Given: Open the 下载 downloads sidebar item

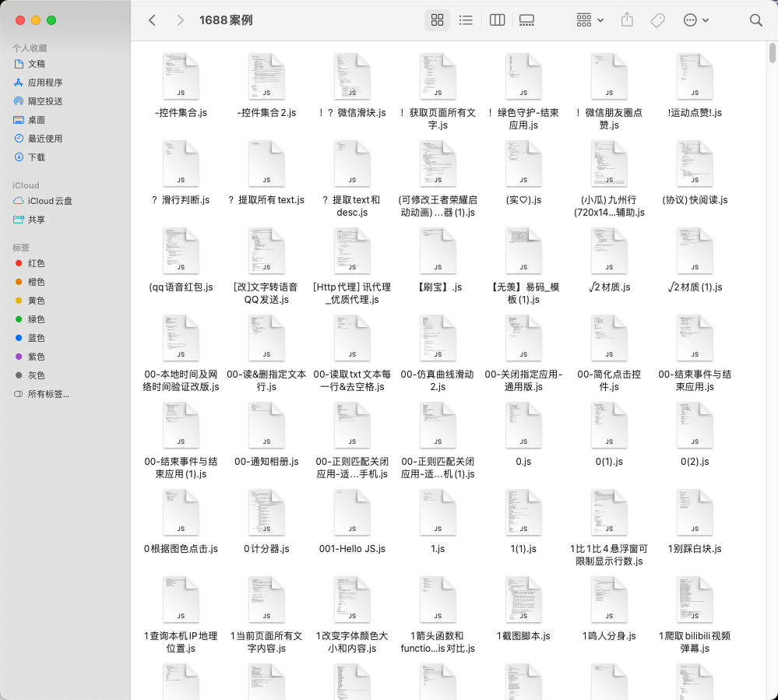Looking at the screenshot, I should click(36, 157).
